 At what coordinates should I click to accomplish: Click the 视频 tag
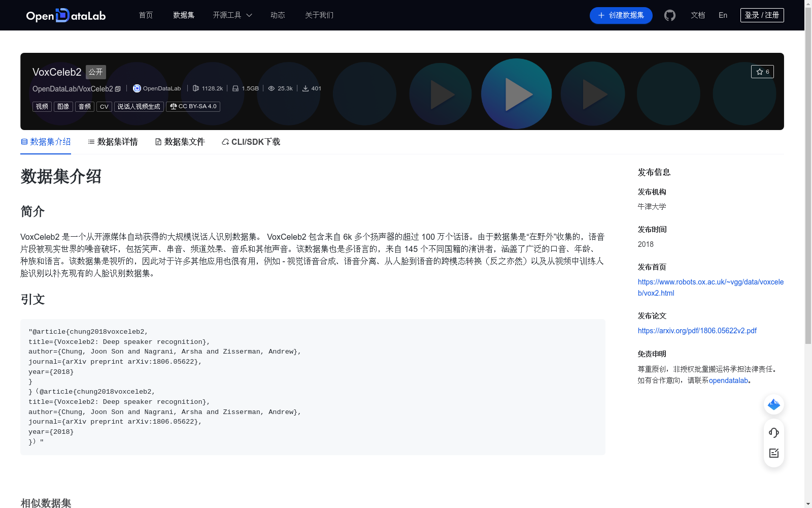point(42,107)
